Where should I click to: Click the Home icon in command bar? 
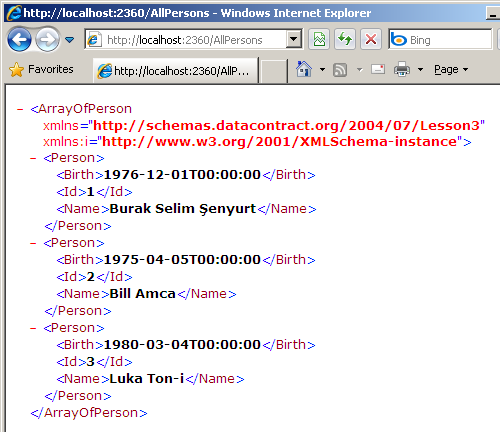coord(304,69)
